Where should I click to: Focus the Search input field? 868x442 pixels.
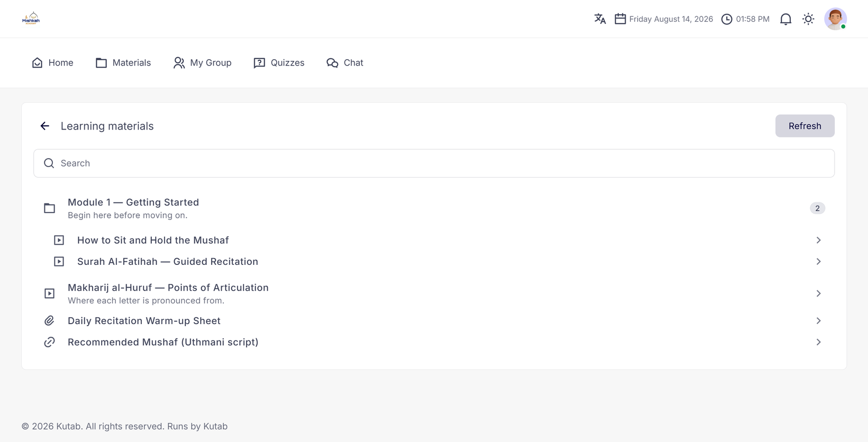point(434,163)
